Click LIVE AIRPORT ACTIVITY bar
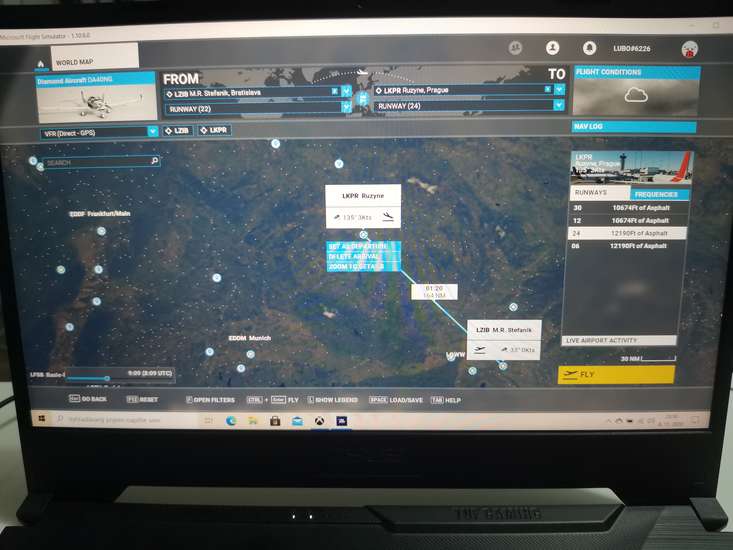 pos(619,340)
